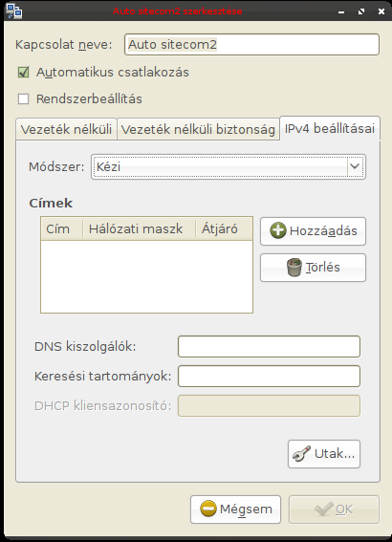
Task: Enable the Rendszerbeállítás checkbox
Action: tap(24, 98)
